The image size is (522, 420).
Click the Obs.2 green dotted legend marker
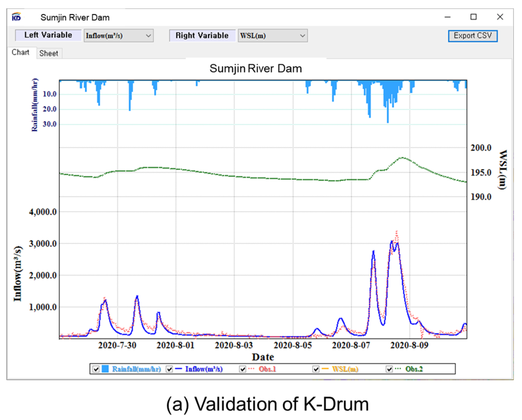pyautogui.click(x=398, y=369)
